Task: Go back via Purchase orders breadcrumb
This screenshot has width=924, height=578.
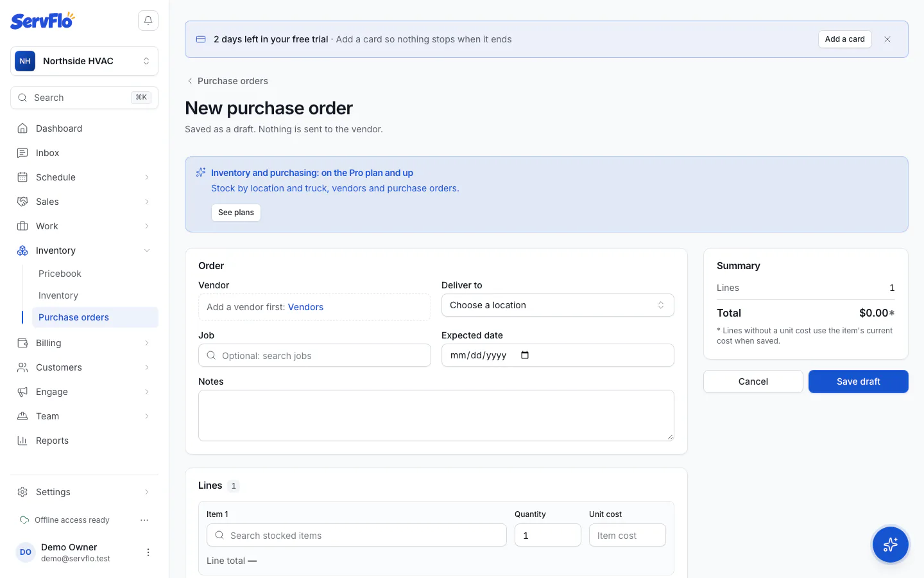Action: pyautogui.click(x=227, y=81)
